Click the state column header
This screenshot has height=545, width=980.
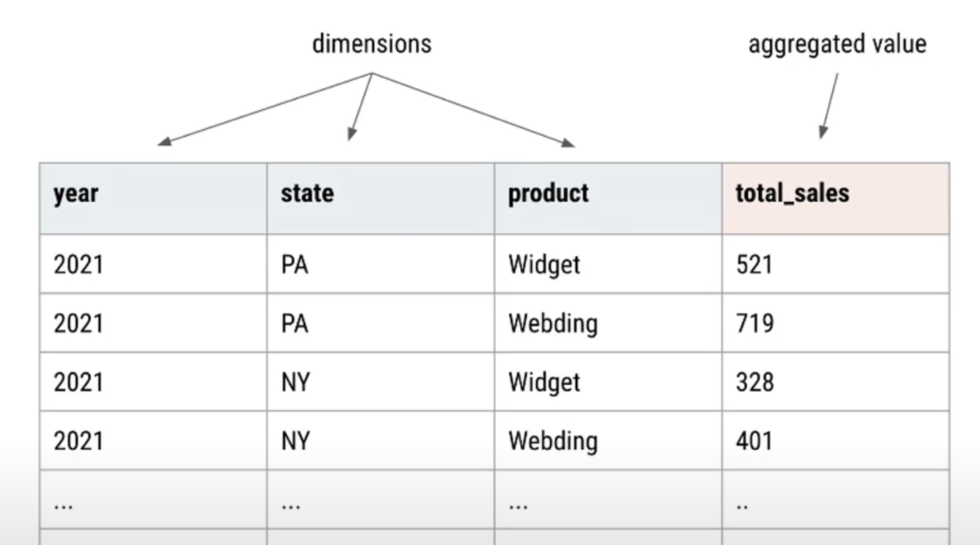click(381, 198)
